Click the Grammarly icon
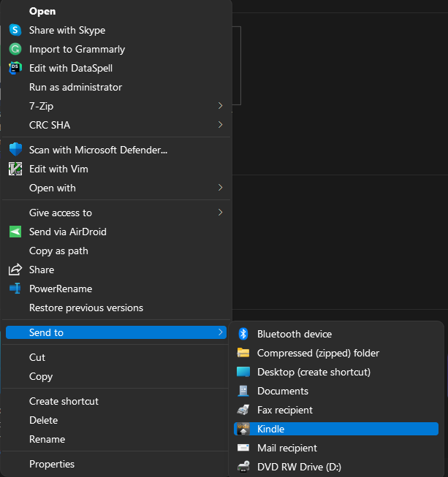 pyautogui.click(x=15, y=49)
